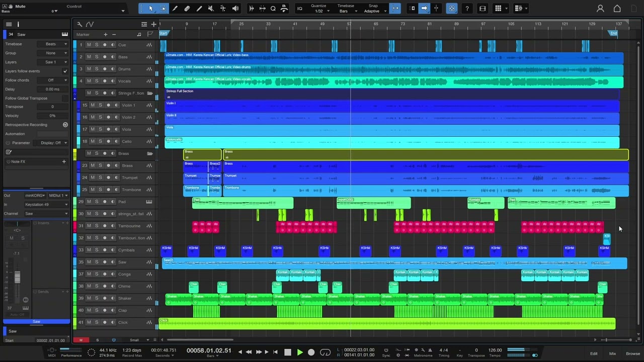Toggle the loop button in the transport
Image resolution: width=644 pixels, height=362 pixels.
tap(326, 352)
